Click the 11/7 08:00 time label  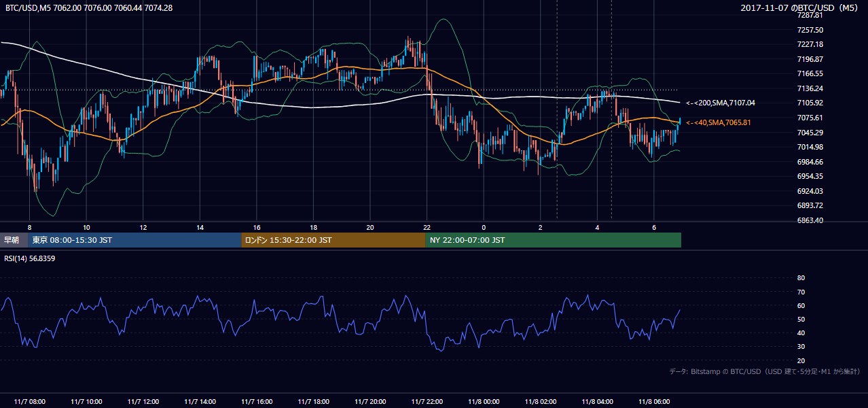coord(29,402)
